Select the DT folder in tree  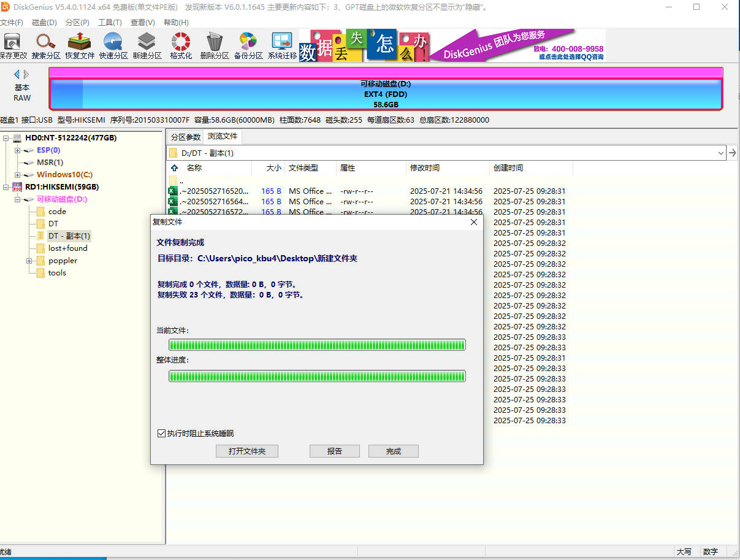53,224
